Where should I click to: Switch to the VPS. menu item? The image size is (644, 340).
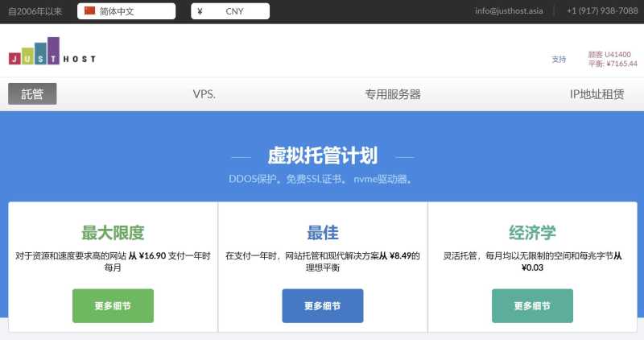click(x=204, y=94)
